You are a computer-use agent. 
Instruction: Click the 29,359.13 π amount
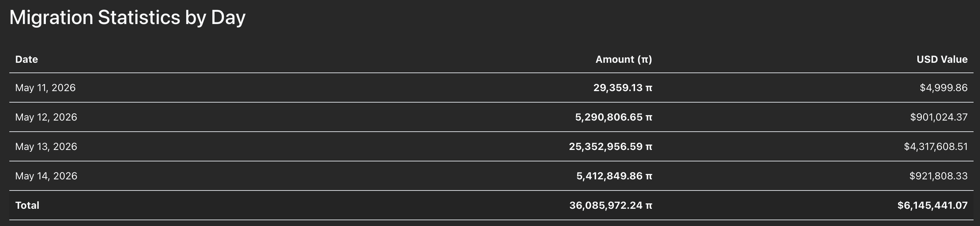point(623,88)
